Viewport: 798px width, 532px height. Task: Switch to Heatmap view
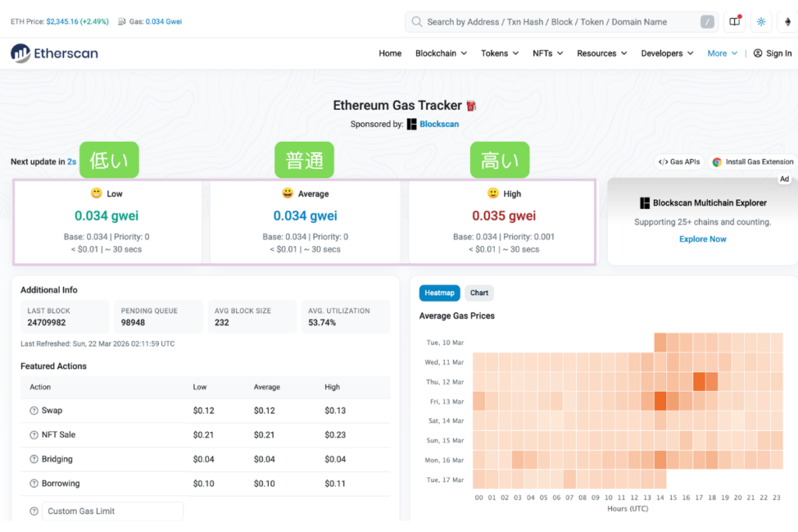[x=440, y=293]
